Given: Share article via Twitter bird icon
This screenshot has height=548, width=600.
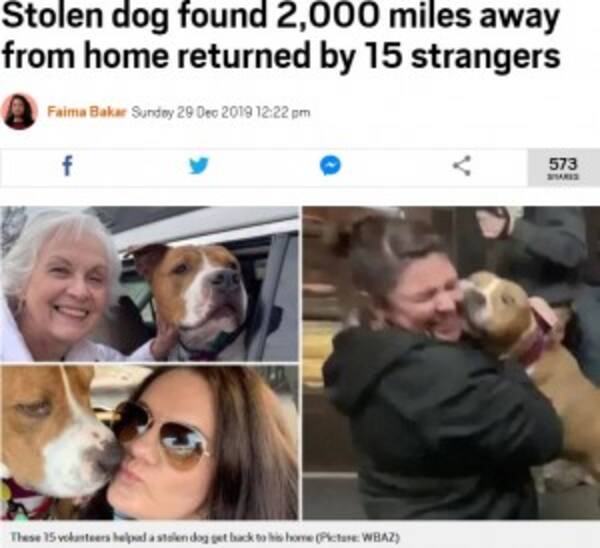Looking at the screenshot, I should pos(199,166).
